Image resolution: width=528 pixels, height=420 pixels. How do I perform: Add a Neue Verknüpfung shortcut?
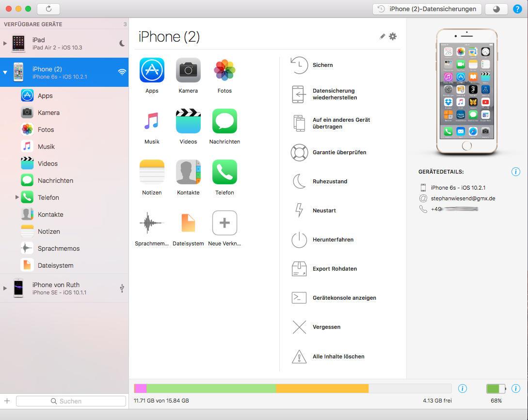click(x=224, y=223)
